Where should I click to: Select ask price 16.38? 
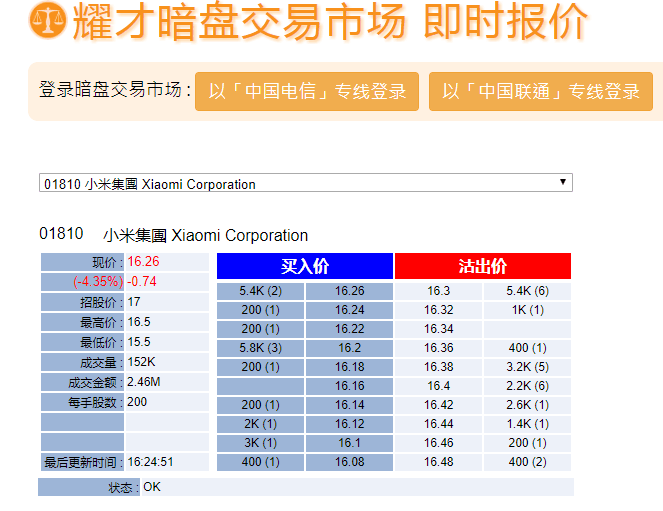click(x=438, y=367)
